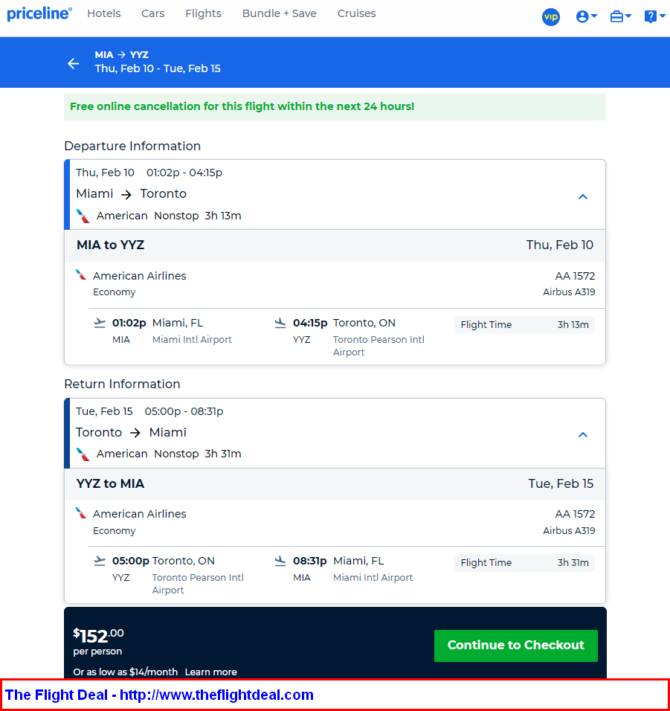Go to the Flights section
This screenshot has width=670, height=711.
click(203, 14)
